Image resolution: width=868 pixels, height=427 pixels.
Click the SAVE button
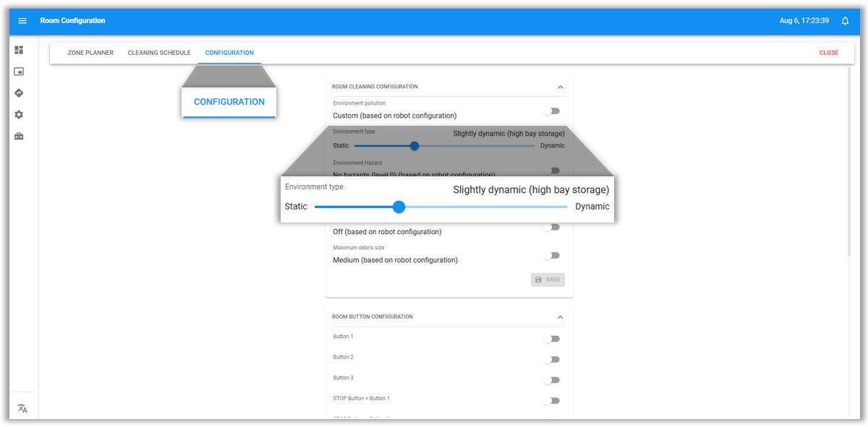point(548,280)
